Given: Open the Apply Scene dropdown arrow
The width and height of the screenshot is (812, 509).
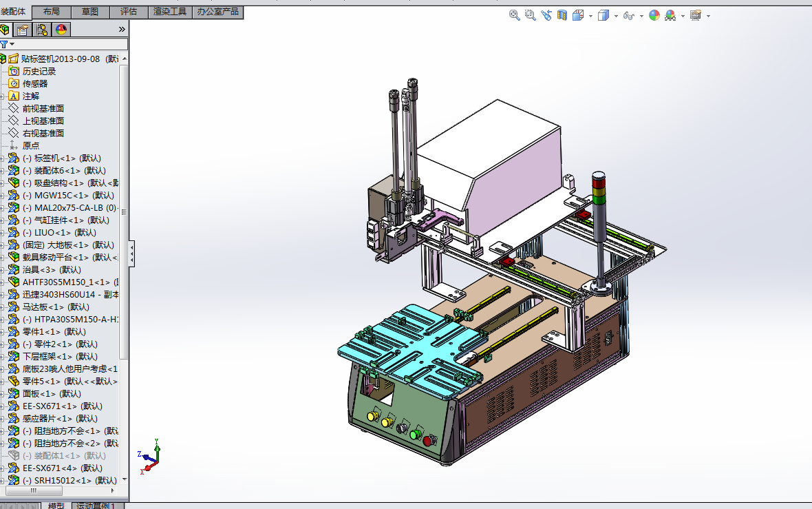Looking at the screenshot, I should point(683,16).
